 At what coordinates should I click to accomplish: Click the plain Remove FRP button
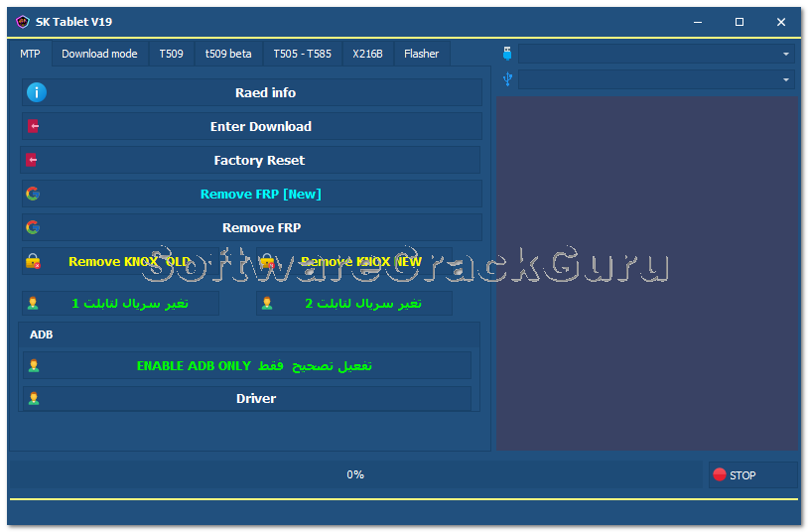coord(252,227)
